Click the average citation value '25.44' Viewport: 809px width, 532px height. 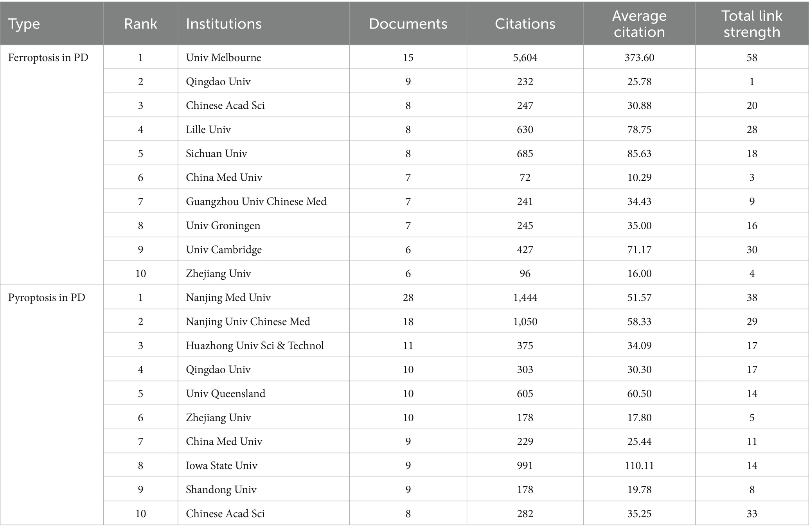(639, 442)
